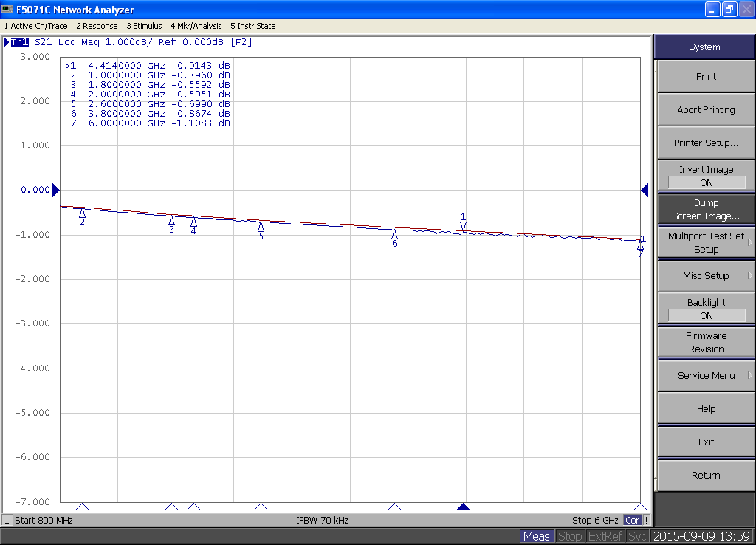Image resolution: width=756 pixels, height=545 pixels.
Task: Click the right reference level arrow
Action: point(645,191)
